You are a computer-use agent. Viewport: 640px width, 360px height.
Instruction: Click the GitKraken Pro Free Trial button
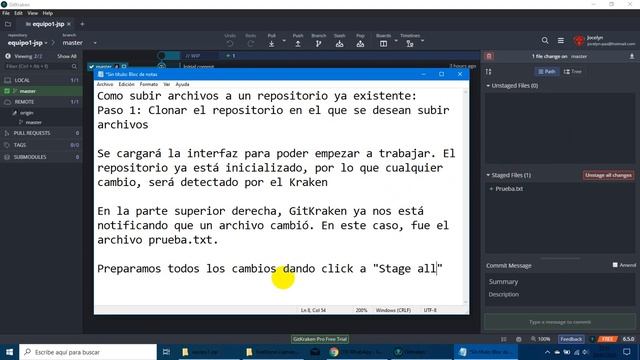(x=320, y=339)
